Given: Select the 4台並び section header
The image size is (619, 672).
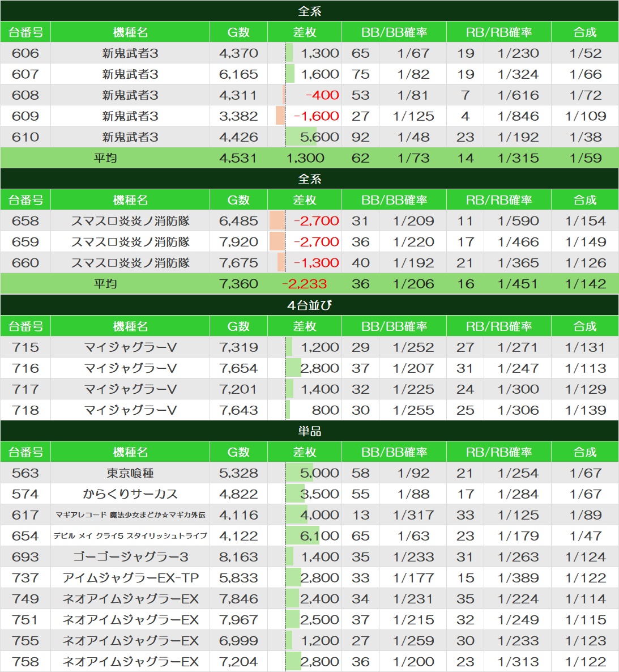Looking at the screenshot, I should point(309,305).
